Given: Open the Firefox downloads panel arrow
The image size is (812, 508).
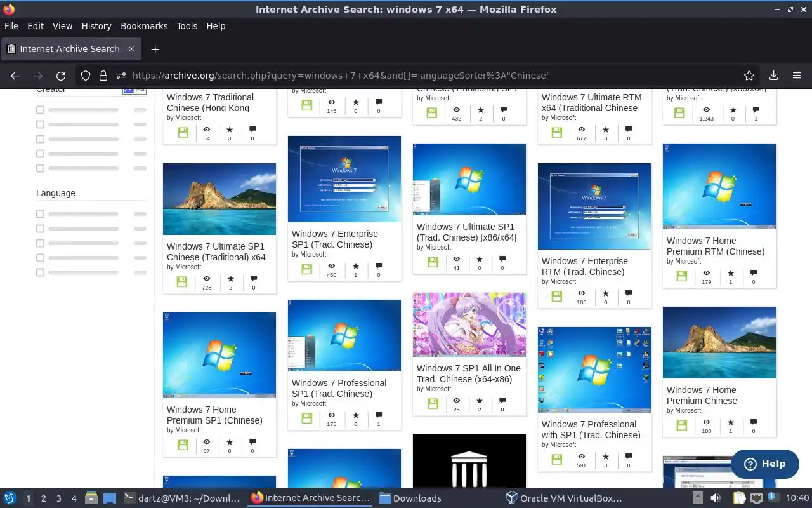Looking at the screenshot, I should 773,76.
